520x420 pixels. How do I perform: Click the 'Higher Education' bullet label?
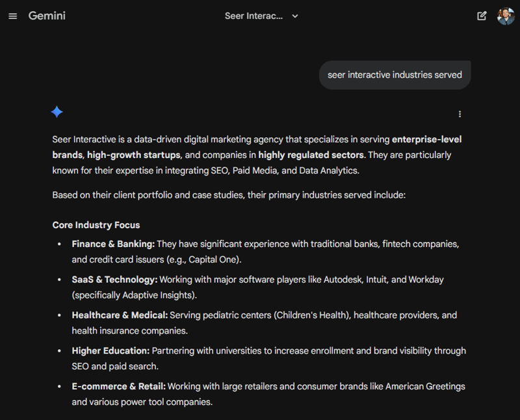point(110,351)
